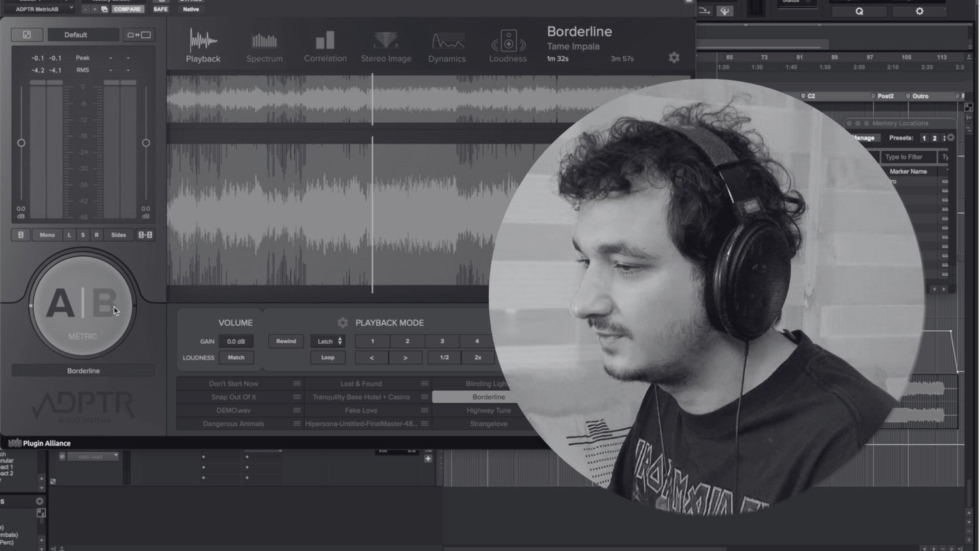The image size is (980, 551).
Task: Click the Rewind button
Action: click(x=286, y=341)
